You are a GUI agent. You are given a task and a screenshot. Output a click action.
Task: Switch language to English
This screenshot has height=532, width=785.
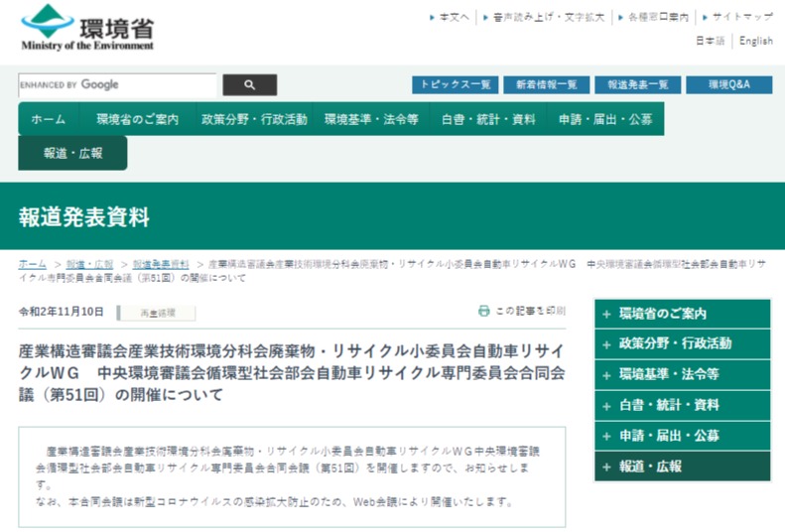click(756, 41)
